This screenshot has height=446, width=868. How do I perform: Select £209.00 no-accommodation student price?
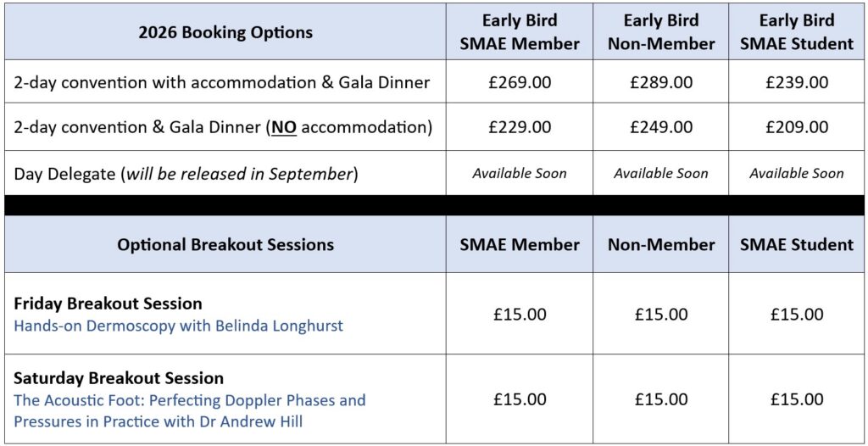click(797, 127)
